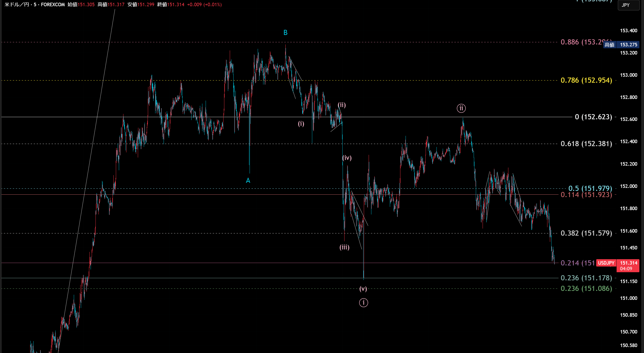Select the blue A wave label
The image size is (644, 353).
tap(248, 181)
